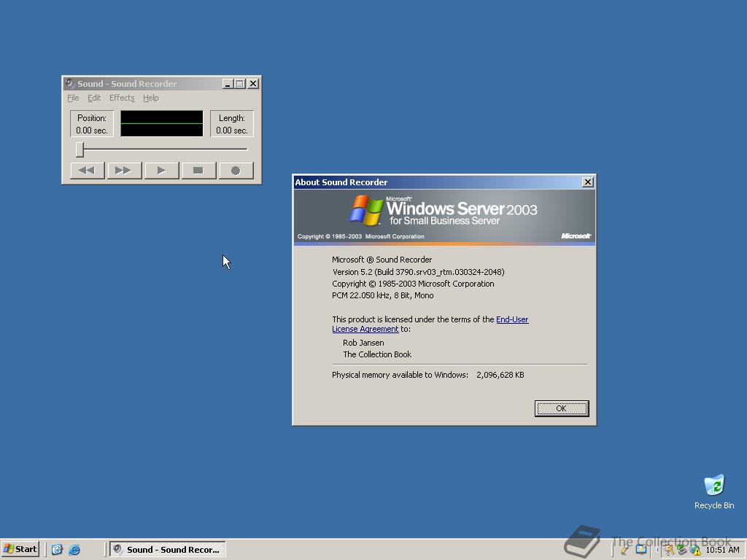Click the Seek to End fast-forward button

[x=124, y=171]
